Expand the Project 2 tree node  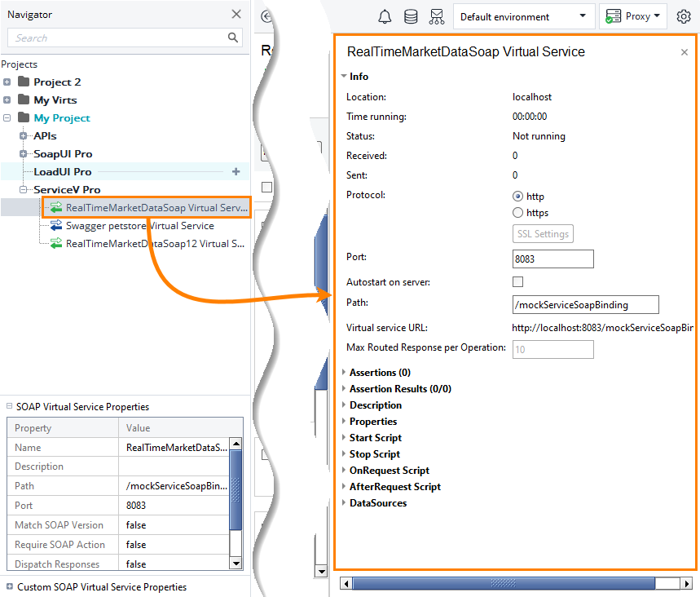pyautogui.click(x=7, y=82)
